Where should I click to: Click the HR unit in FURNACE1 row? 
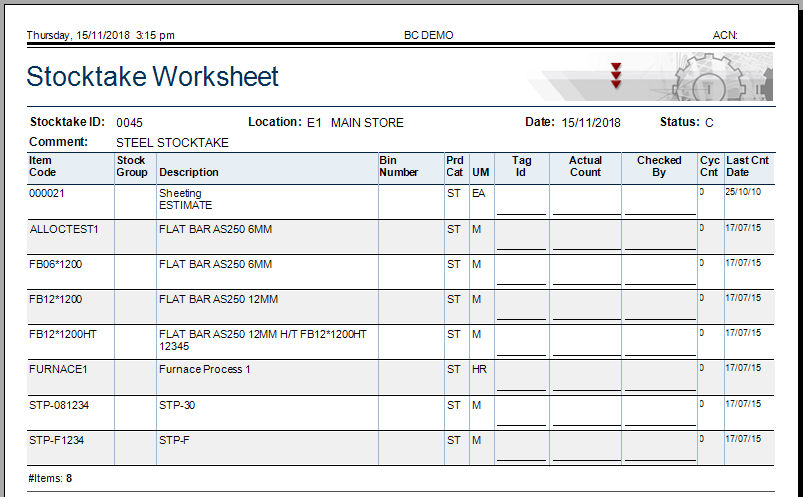point(479,369)
